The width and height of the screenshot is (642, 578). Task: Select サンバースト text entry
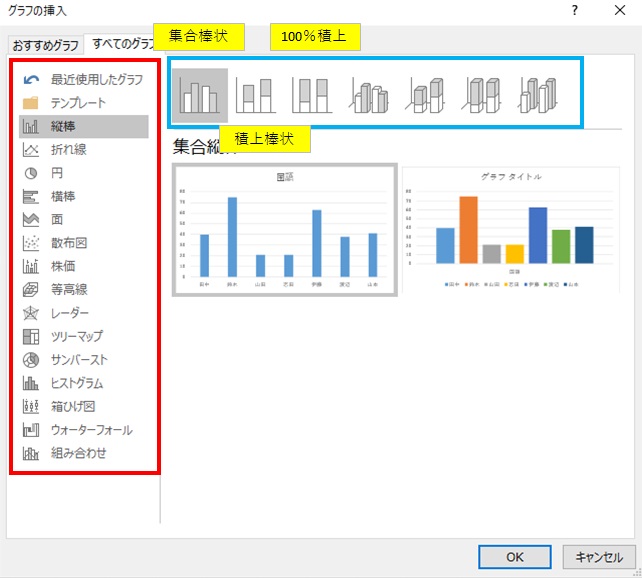[x=79, y=360]
